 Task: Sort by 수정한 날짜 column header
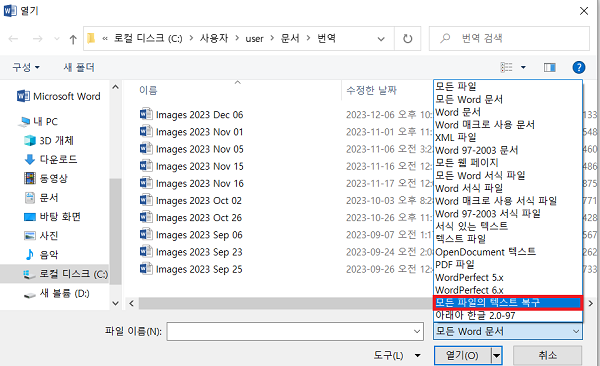(x=371, y=90)
